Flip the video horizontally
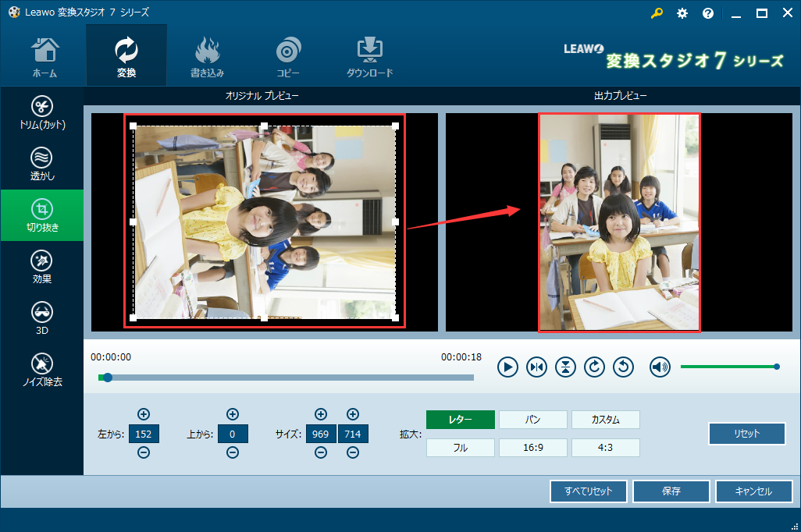 pos(536,367)
